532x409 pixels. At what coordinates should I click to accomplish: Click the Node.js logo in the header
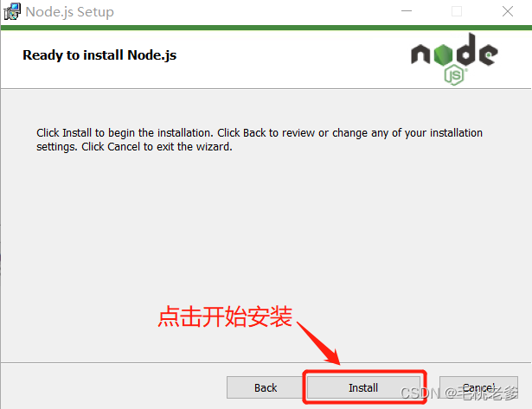tap(454, 59)
